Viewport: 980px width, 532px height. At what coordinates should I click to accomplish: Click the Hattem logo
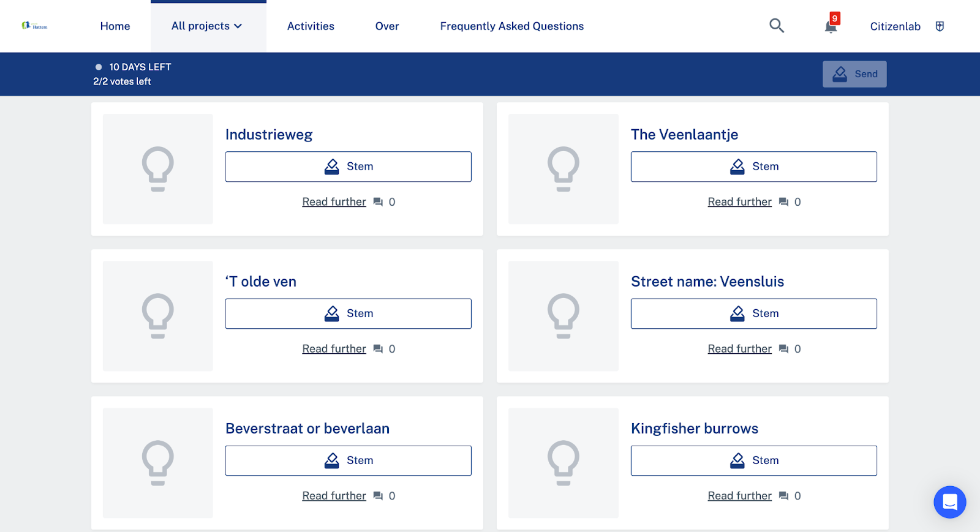pyautogui.click(x=34, y=26)
